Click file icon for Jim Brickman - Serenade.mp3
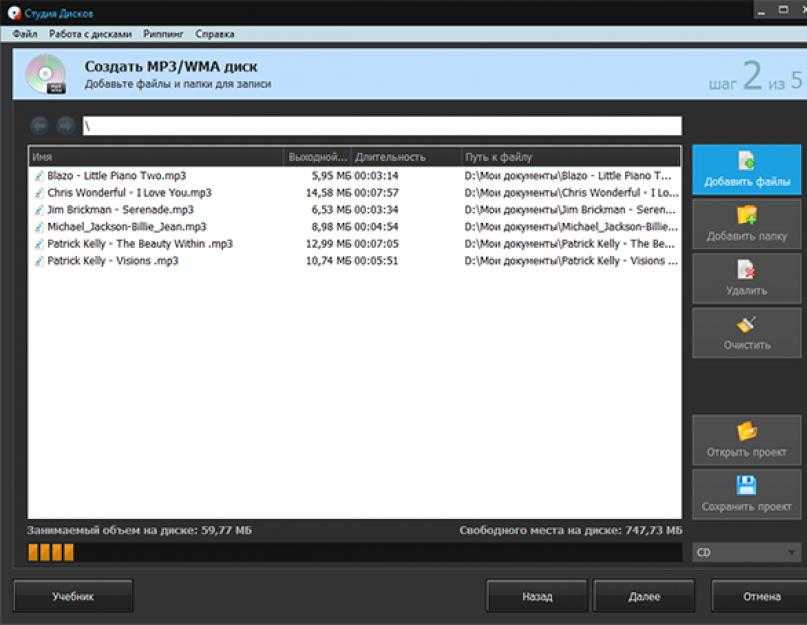 (x=39, y=210)
